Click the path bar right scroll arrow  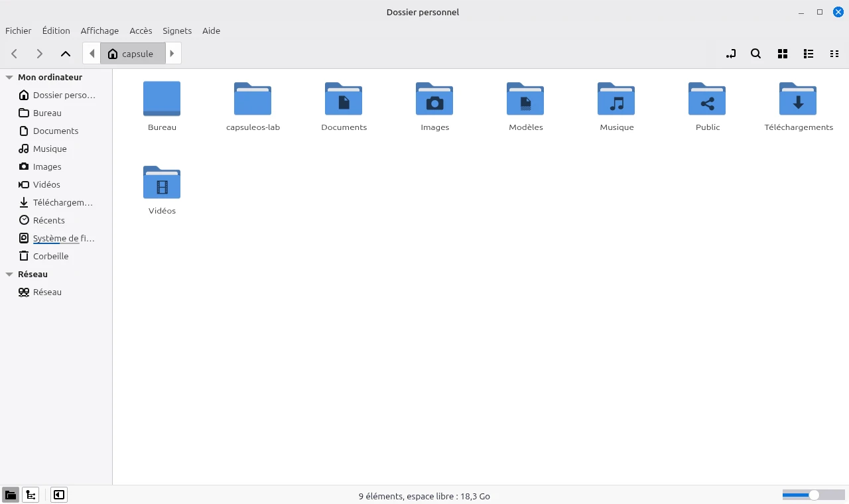click(x=172, y=54)
